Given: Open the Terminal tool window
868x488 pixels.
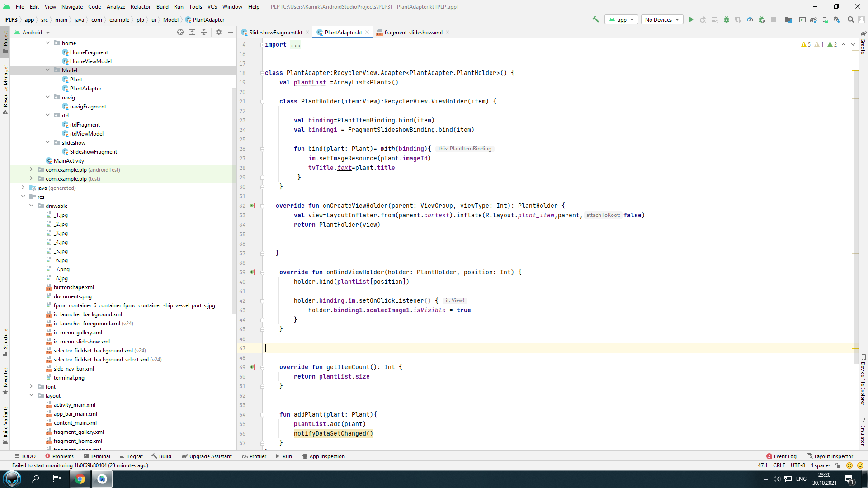Looking at the screenshot, I should tap(97, 456).
